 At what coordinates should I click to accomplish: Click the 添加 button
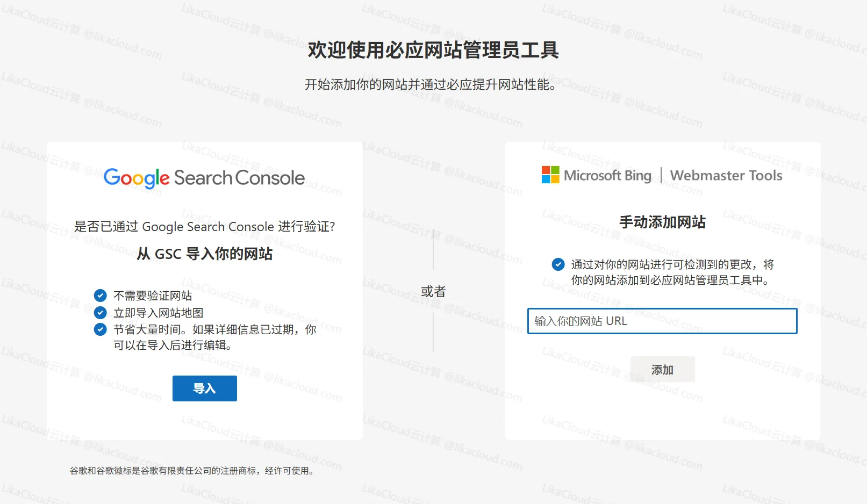click(x=662, y=369)
